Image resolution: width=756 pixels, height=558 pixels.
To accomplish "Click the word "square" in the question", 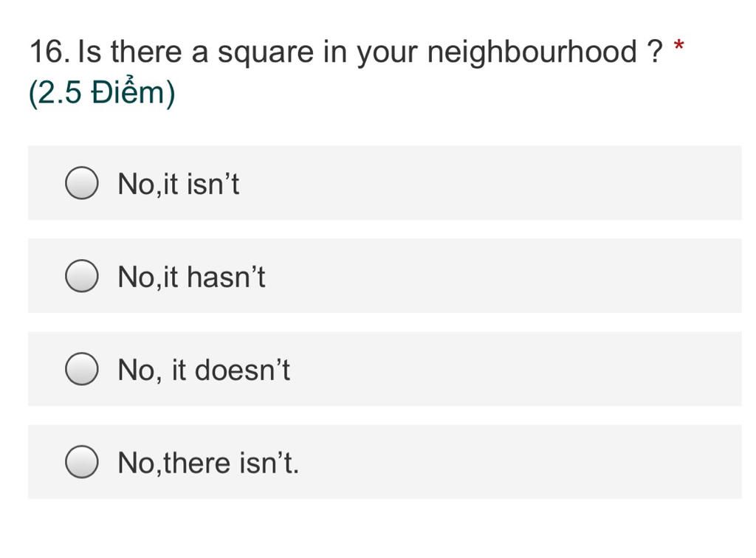I will point(266,54).
